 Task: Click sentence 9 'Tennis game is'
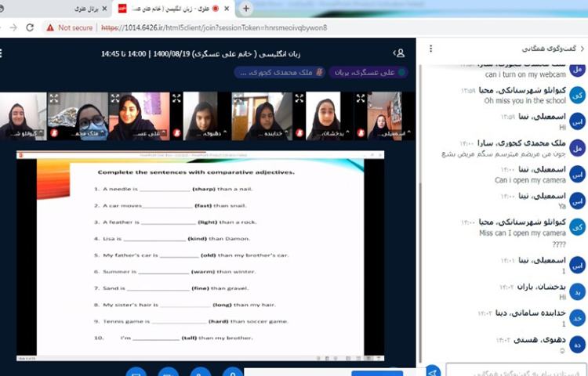point(191,321)
